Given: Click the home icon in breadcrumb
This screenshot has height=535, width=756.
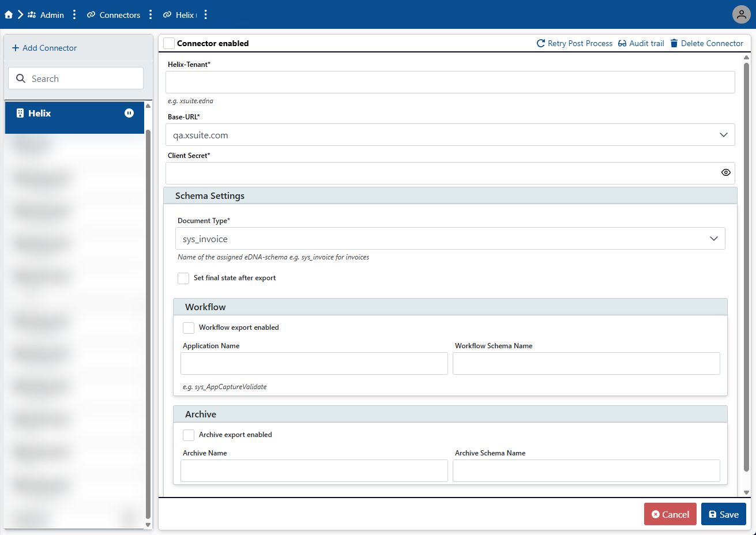Looking at the screenshot, I should 9,14.
